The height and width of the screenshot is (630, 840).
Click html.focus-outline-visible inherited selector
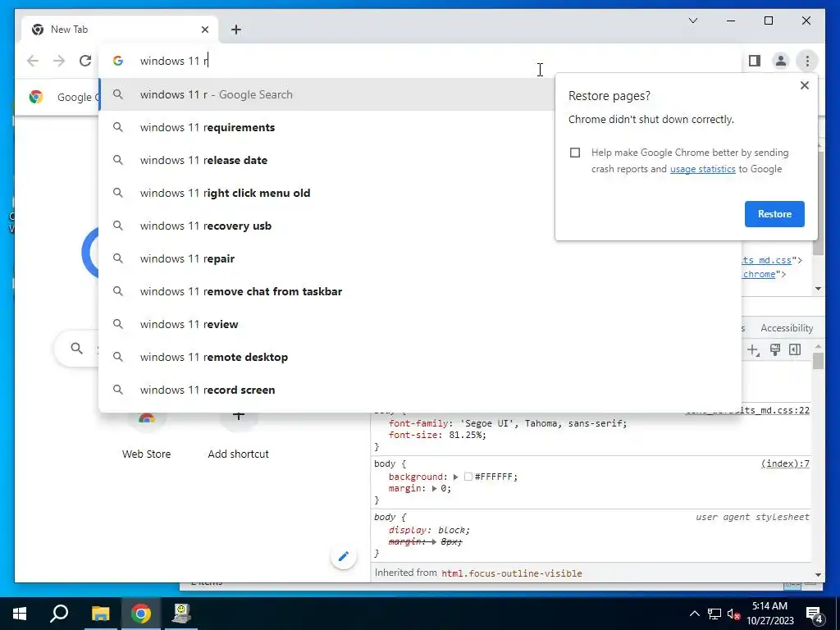[x=511, y=573]
